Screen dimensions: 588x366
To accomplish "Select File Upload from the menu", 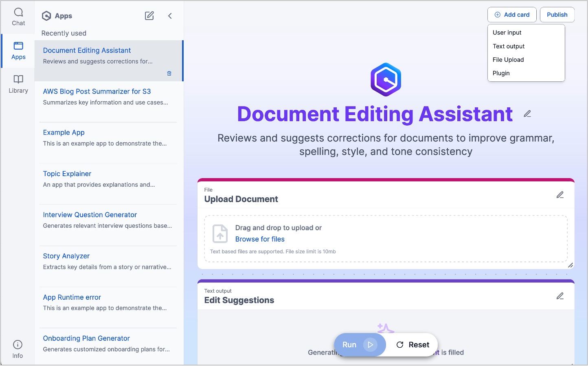I will pyautogui.click(x=508, y=60).
